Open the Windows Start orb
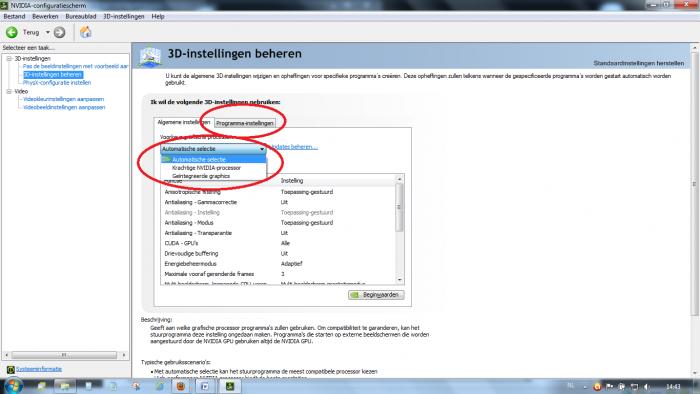 click(x=13, y=386)
